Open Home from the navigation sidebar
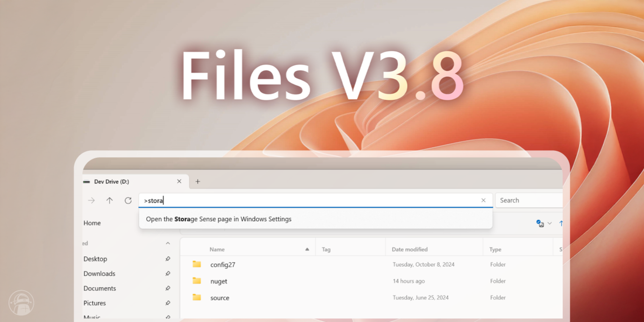The image size is (644, 322). click(92, 223)
